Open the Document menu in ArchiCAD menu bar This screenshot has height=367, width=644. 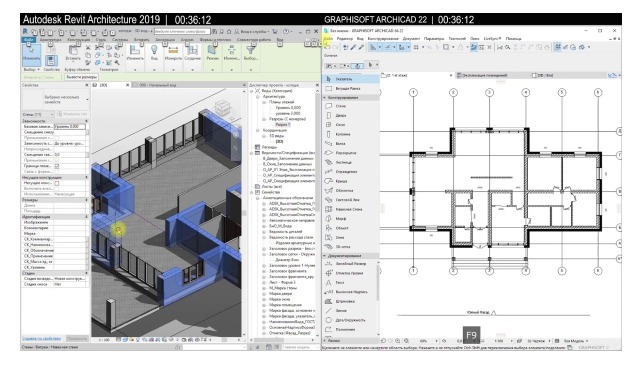click(x=411, y=38)
